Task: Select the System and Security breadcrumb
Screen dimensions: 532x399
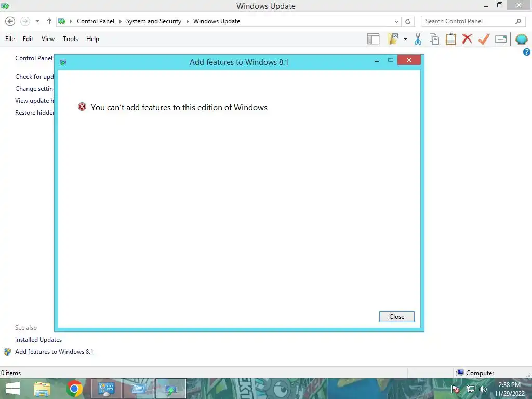Action: pos(154,21)
